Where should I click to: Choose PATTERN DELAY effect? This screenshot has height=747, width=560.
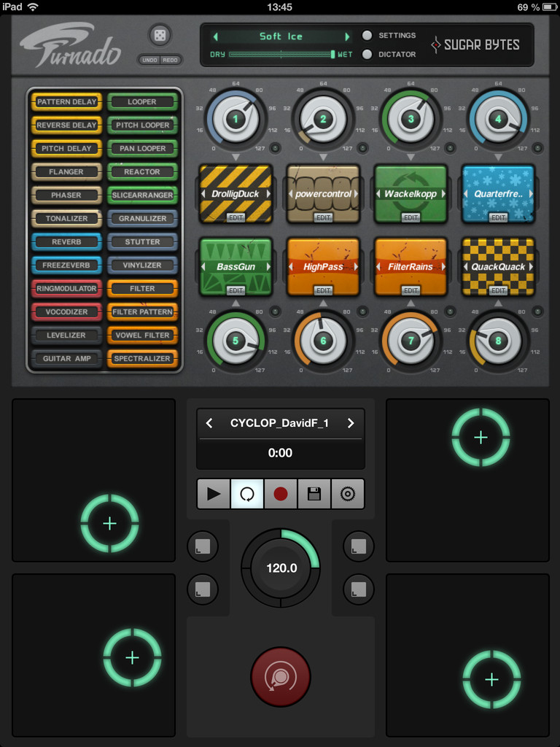point(66,101)
